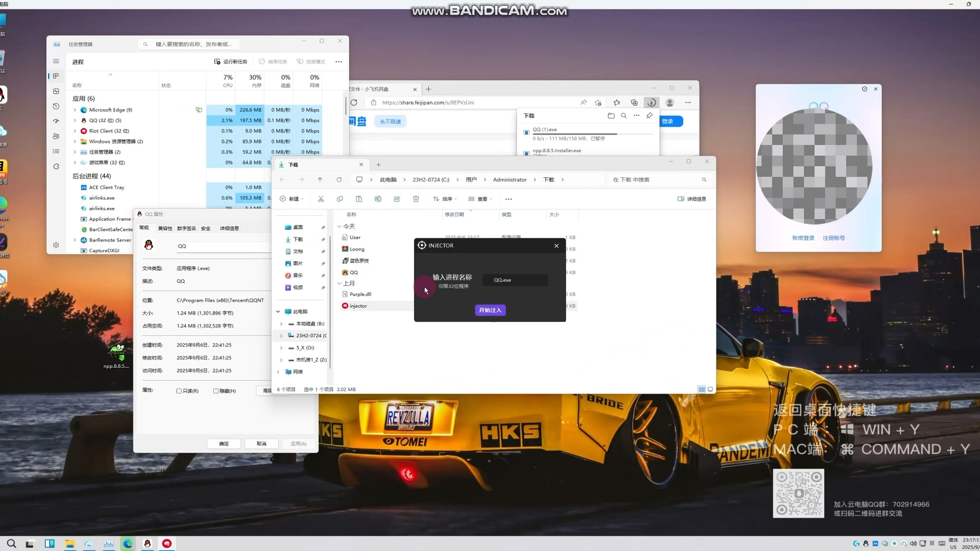Viewport: 980px width, 551px height.
Task: Sort processes by 内存 column
Action: tap(250, 81)
